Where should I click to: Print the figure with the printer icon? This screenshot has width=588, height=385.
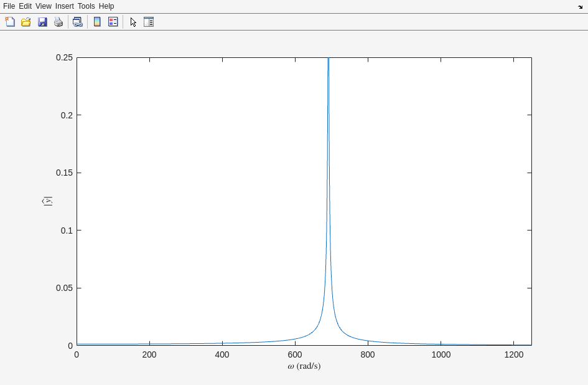(x=58, y=22)
